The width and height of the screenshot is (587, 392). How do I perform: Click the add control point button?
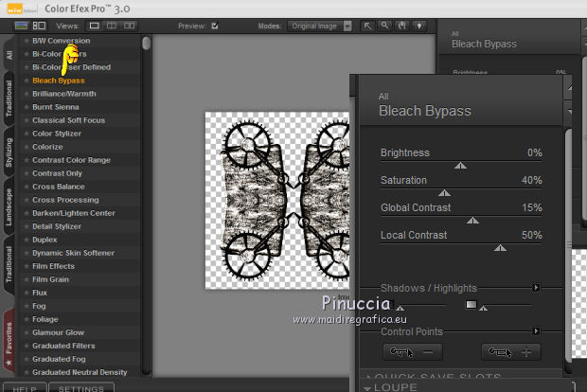[510, 352]
